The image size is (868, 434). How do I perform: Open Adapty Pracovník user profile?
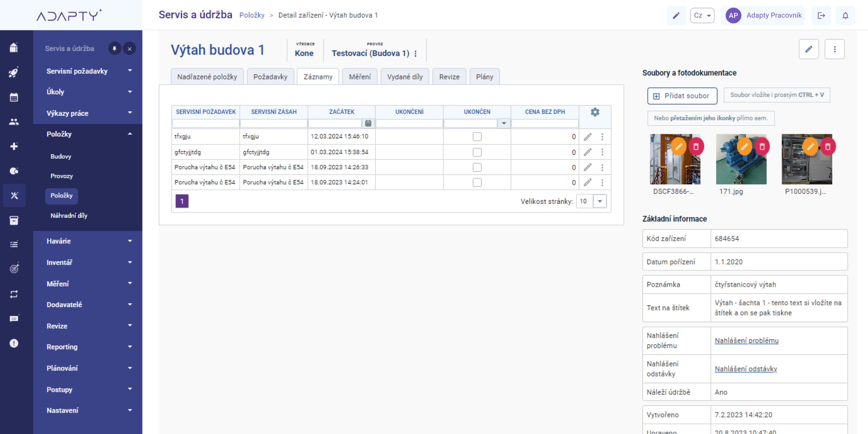point(763,15)
